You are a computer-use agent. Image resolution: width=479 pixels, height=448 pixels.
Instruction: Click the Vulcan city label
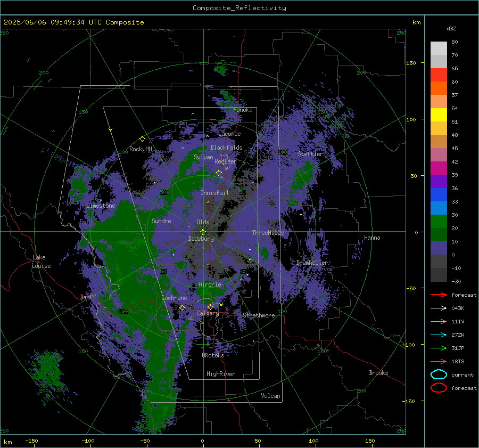[x=270, y=396]
